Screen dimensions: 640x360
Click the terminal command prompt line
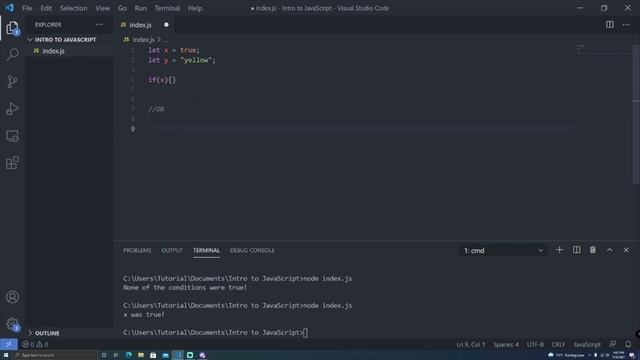click(x=216, y=332)
